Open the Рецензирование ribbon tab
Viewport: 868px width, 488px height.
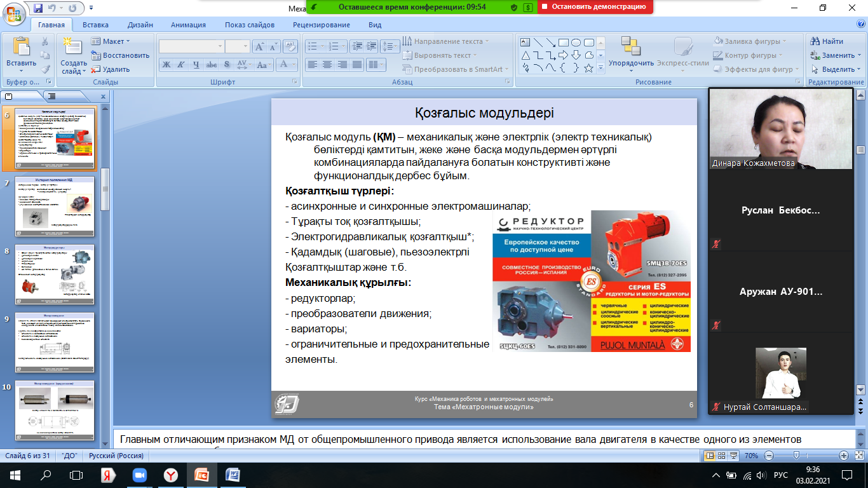(x=322, y=25)
